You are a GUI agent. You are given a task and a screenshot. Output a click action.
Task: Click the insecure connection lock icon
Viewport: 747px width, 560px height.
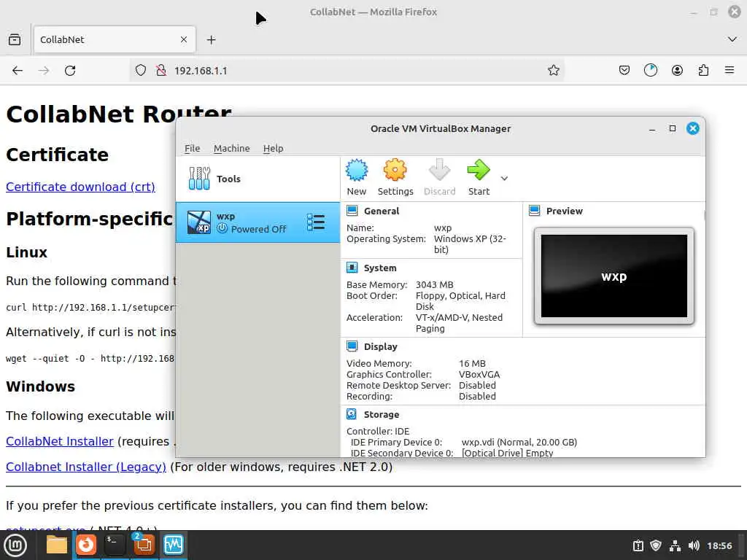(161, 71)
